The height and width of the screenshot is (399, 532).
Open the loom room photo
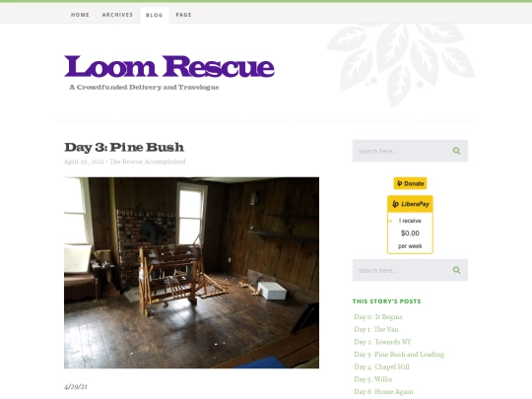tap(191, 273)
